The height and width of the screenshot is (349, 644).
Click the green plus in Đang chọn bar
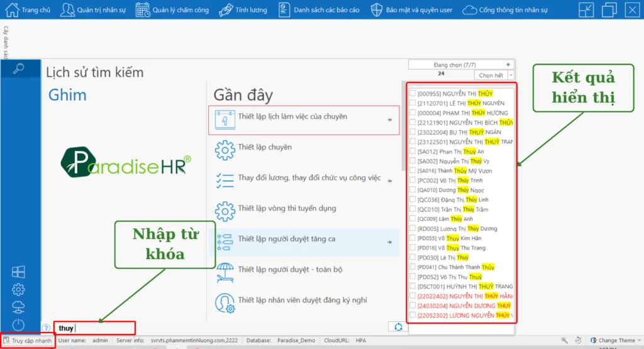[x=508, y=65]
